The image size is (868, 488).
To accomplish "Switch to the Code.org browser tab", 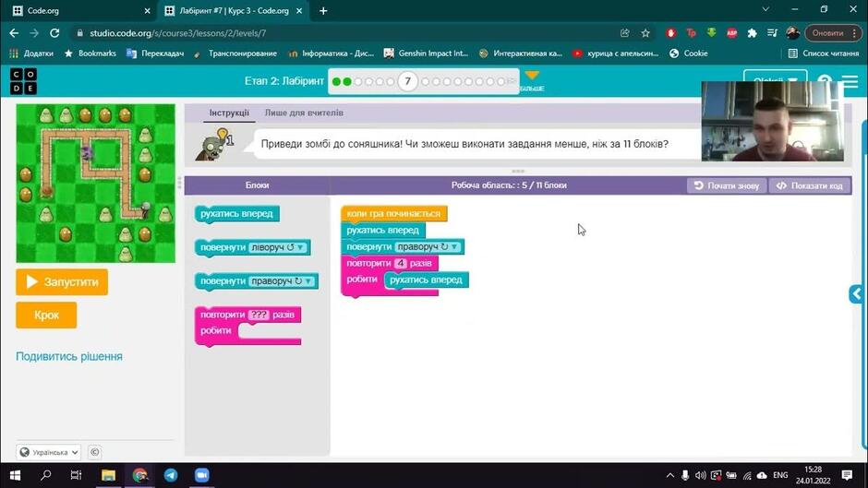I will (80, 10).
